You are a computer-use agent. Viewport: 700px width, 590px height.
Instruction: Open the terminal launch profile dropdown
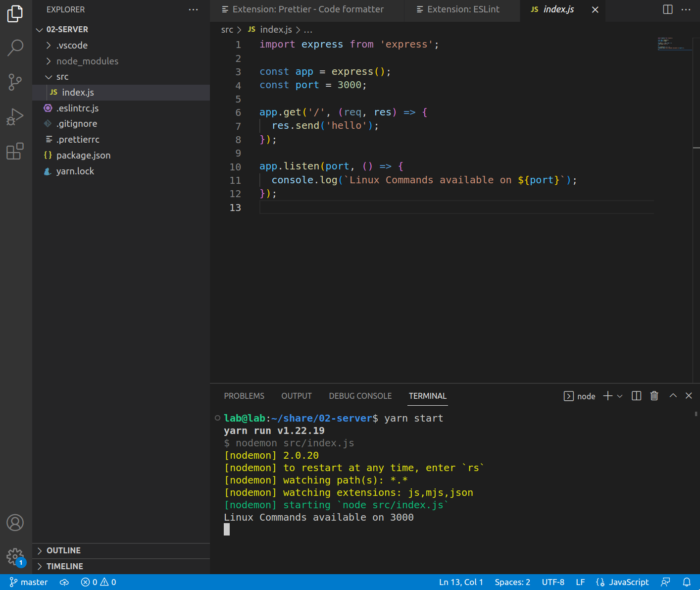(x=620, y=396)
